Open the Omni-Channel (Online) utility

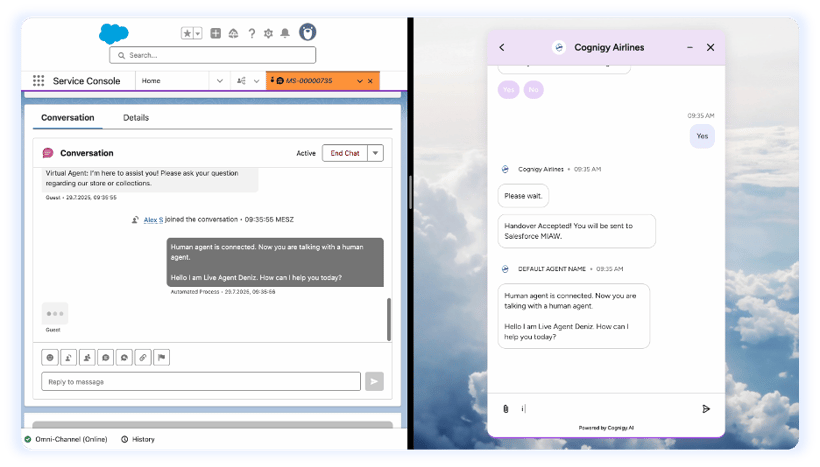coord(66,439)
